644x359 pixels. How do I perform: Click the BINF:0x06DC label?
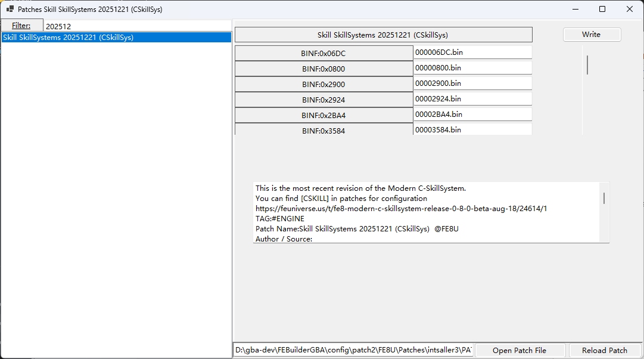tap(323, 53)
